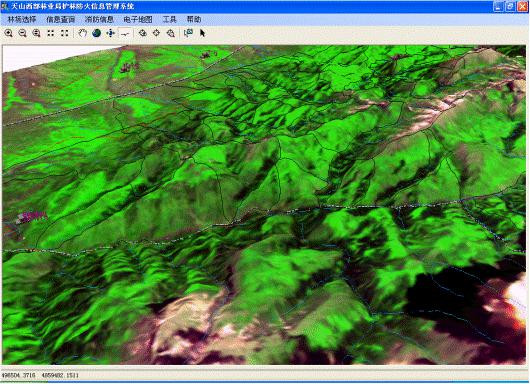Open the 帮助 menu

point(194,20)
